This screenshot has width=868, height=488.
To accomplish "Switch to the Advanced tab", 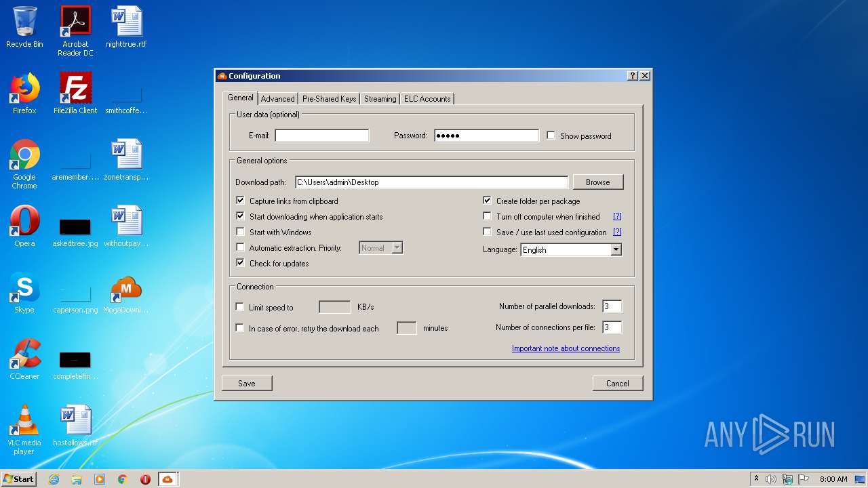I will tap(278, 99).
